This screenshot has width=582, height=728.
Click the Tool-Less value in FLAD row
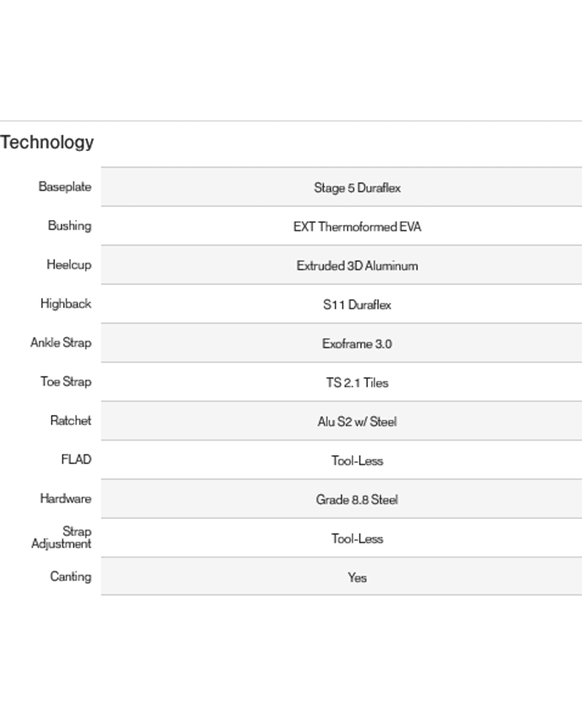click(x=357, y=460)
